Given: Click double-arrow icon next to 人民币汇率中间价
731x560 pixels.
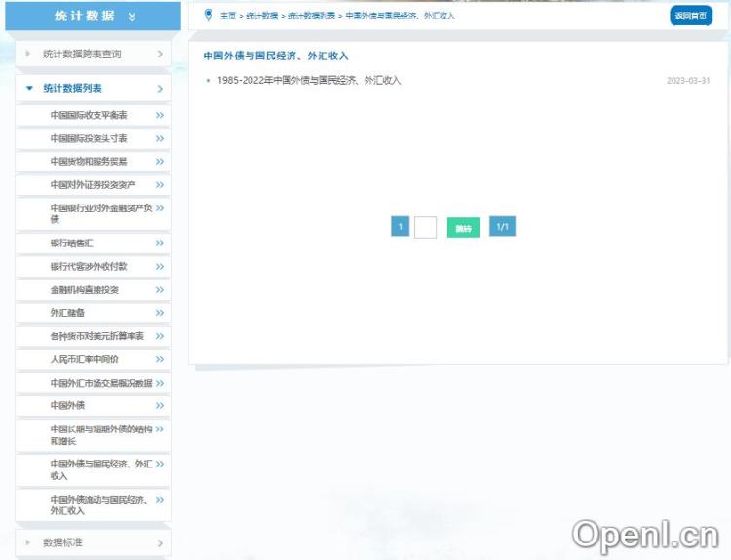Looking at the screenshot, I should [x=160, y=359].
